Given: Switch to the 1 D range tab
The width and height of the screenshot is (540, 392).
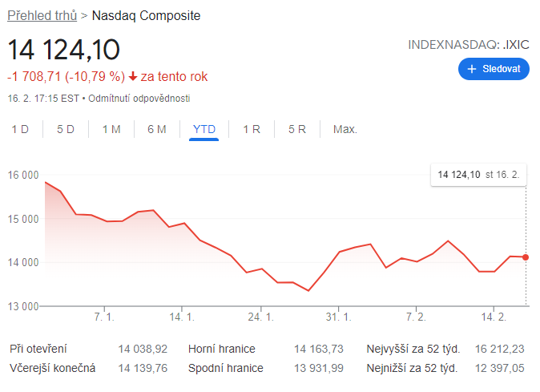Looking at the screenshot, I should tap(20, 129).
